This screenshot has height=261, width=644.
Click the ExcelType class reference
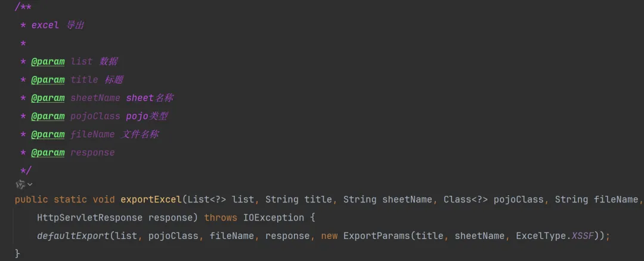539,236
